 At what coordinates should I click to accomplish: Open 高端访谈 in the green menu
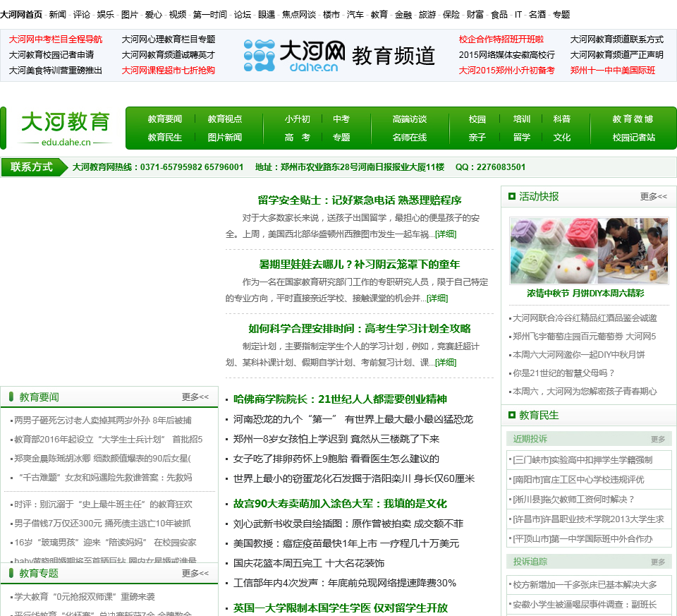coord(409,119)
